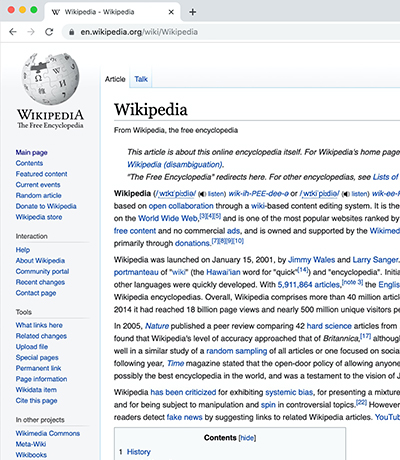Click the fake news link
The image size is (400, 460).
[x=184, y=417]
